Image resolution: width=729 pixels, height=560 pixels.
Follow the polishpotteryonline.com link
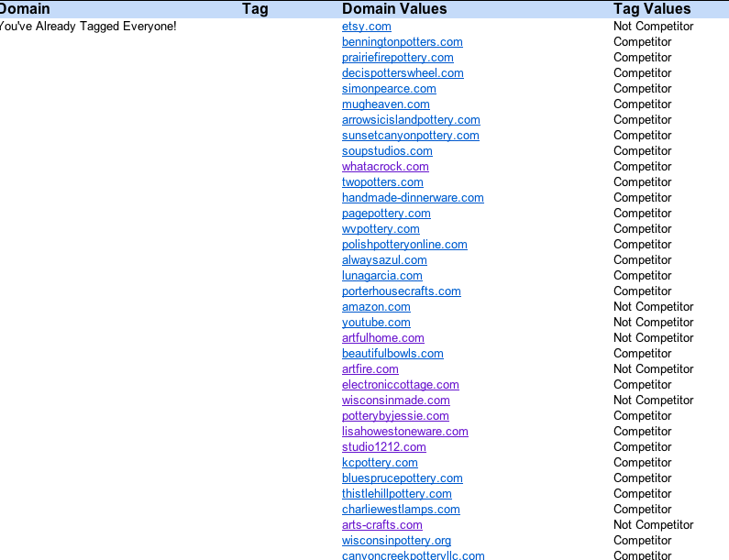pos(404,245)
